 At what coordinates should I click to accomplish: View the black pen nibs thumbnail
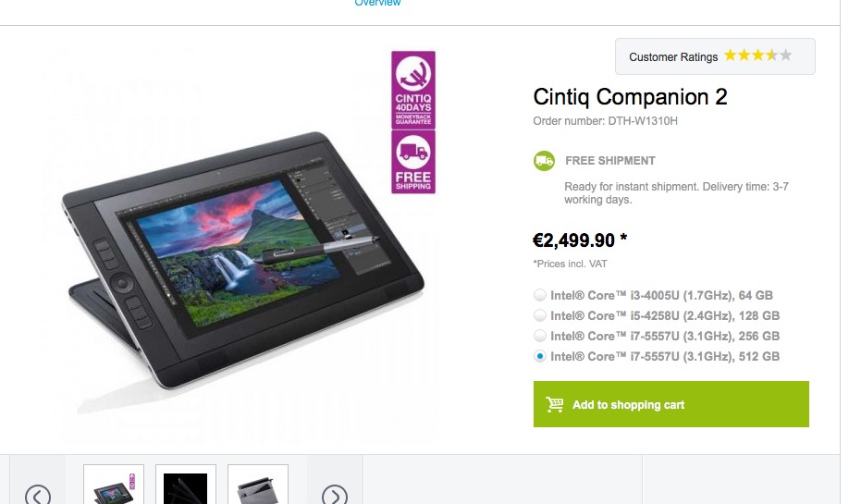point(186,485)
